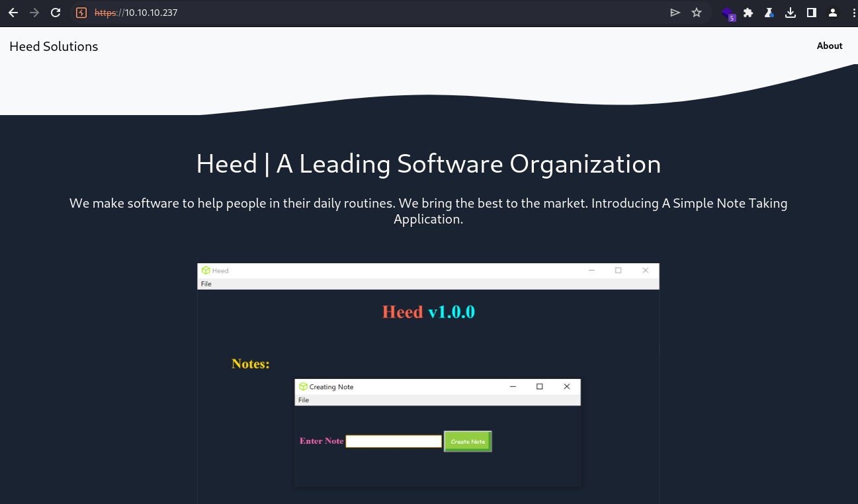858x504 pixels.
Task: Open the insecure connection warning icon
Action: [82, 13]
